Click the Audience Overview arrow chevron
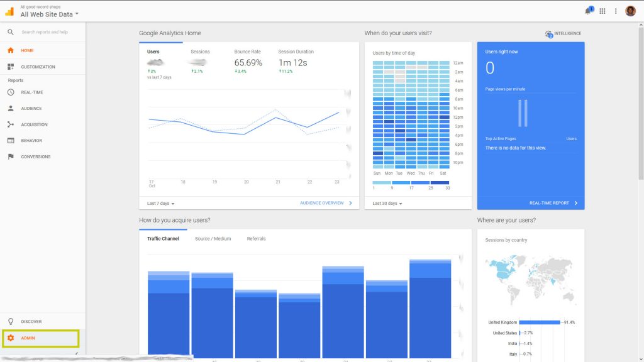The height and width of the screenshot is (362, 644). [x=350, y=203]
